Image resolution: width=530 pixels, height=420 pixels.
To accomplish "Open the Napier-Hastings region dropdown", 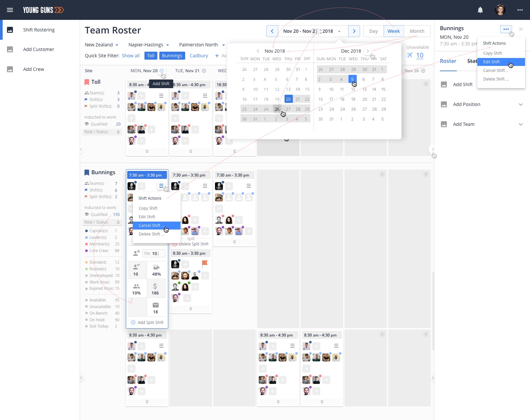I will [149, 45].
